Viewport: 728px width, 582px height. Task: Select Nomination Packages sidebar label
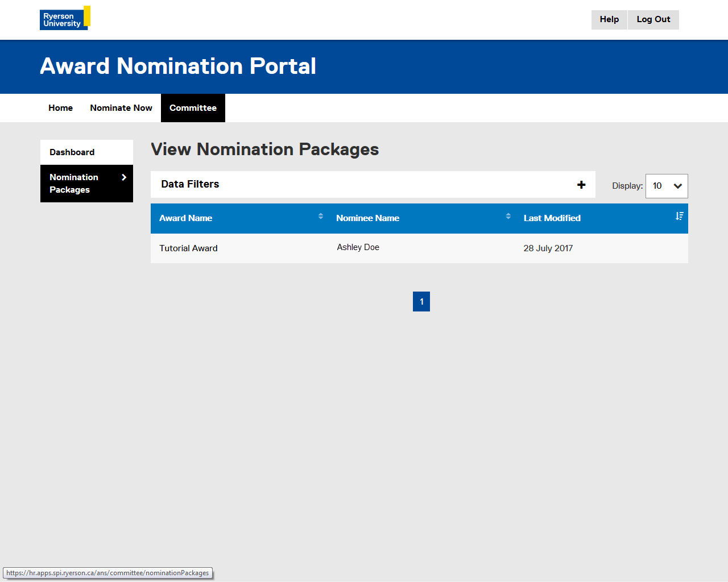tap(74, 184)
